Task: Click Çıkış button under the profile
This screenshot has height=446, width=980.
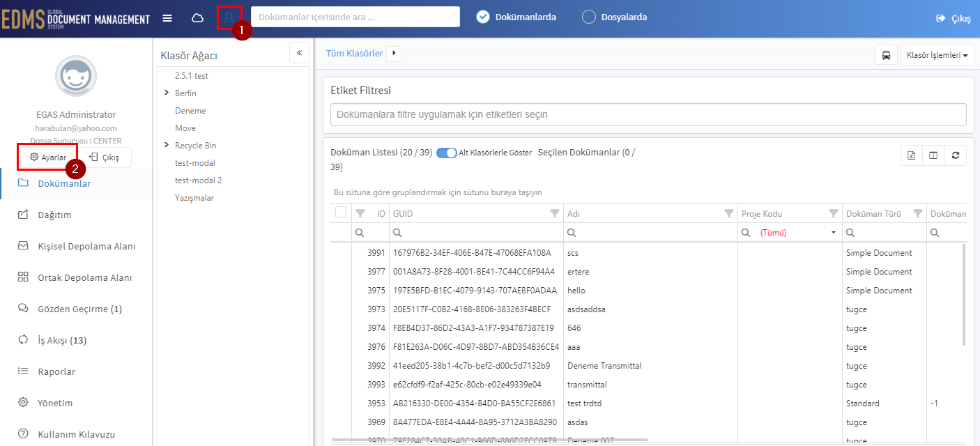Action: [x=104, y=157]
